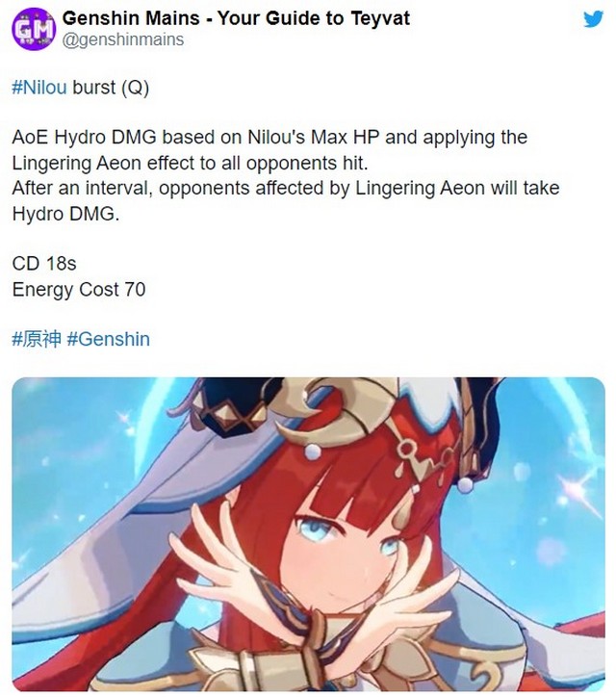
Task: Click the Twitter bird logo icon
Action: pos(593,19)
